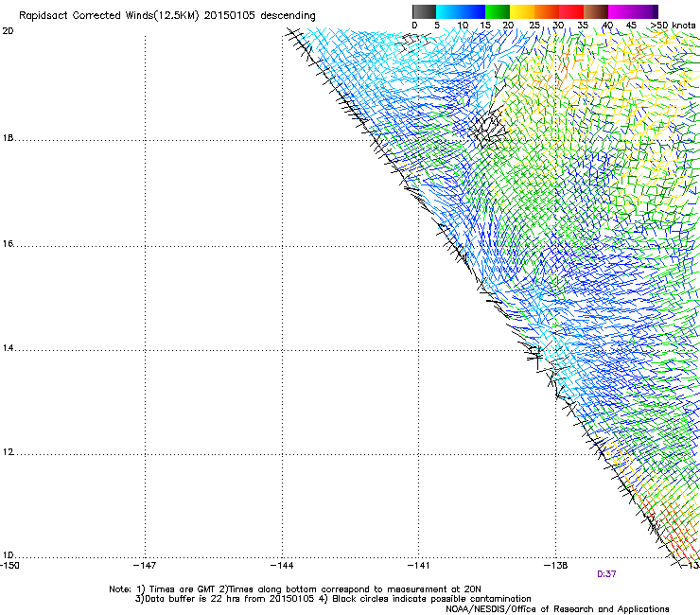Screen dimensions: 700x615
Task: Click the 'NOAA/NESDIS/Office of Research and Applications' credit
Action: [557, 609]
